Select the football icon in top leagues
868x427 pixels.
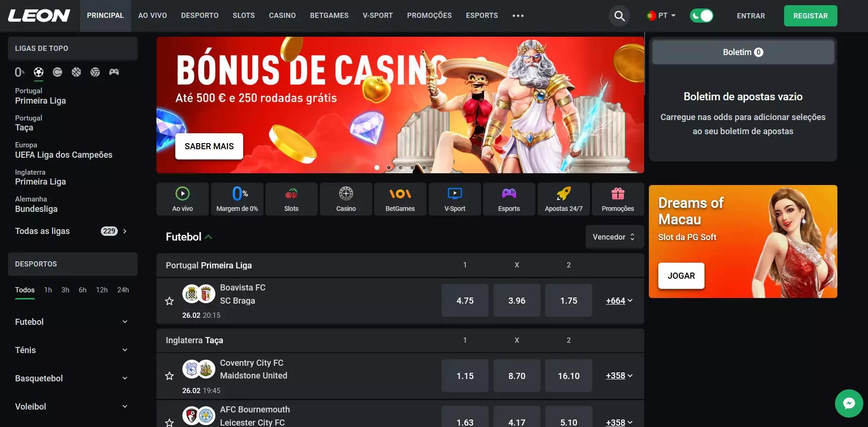pyautogui.click(x=39, y=72)
